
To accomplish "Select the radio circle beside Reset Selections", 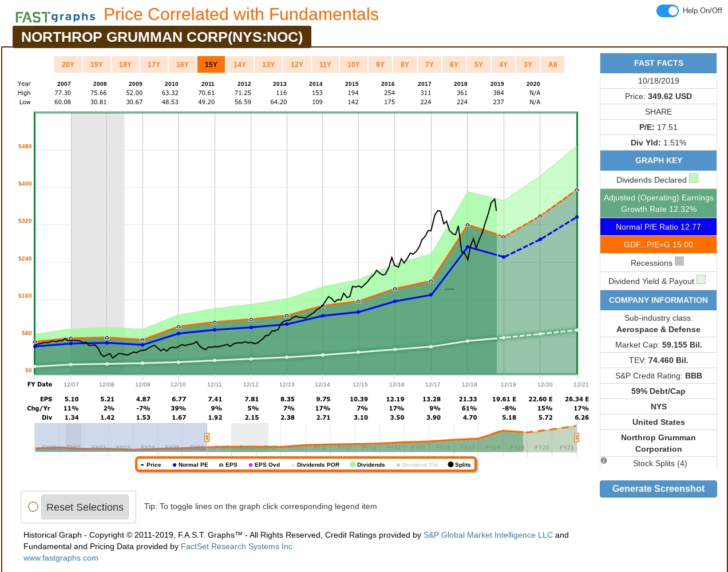I will 33,507.
